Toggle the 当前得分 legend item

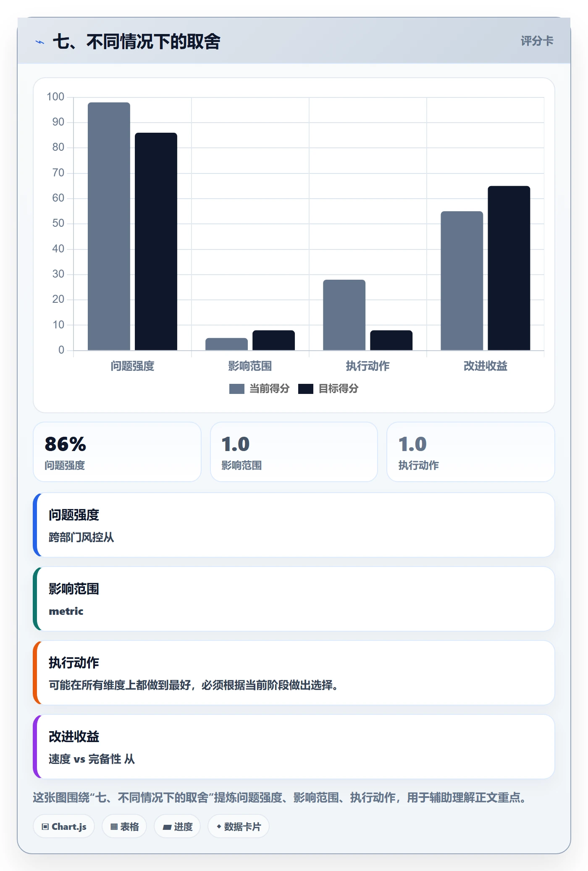click(x=260, y=388)
